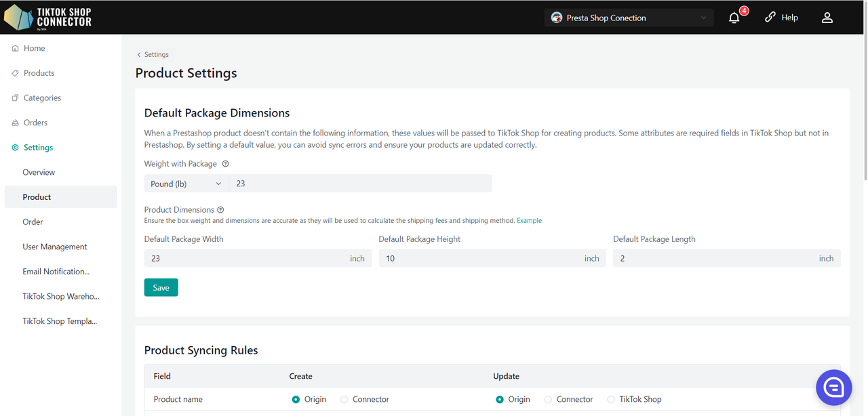Select the Product settings submenu
Viewport: 868px width, 416px height.
(x=60, y=197)
